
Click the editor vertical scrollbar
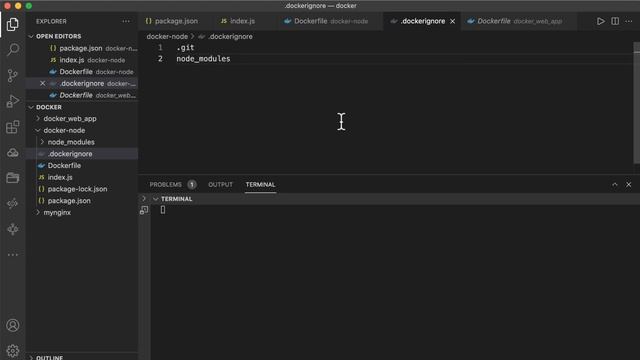636,102
